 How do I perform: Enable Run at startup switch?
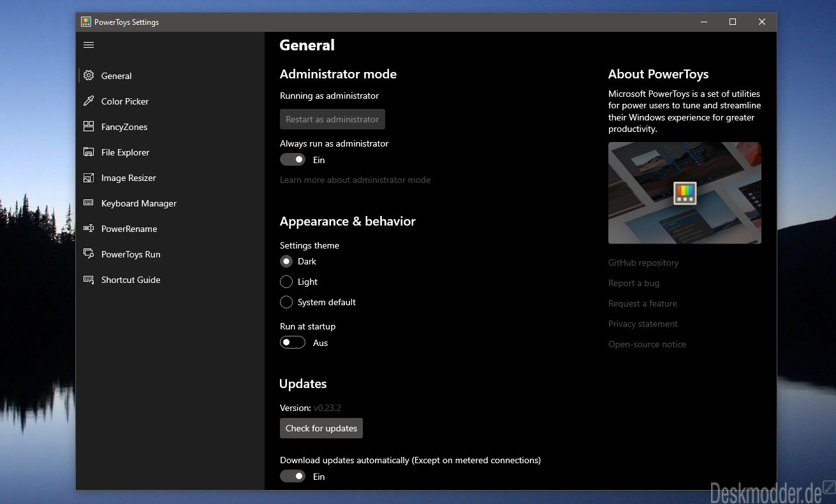coord(293,343)
